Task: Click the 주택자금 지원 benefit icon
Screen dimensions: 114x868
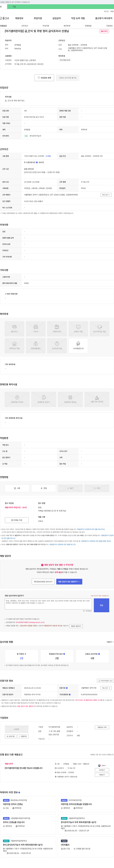Action: click(x=14, y=346)
